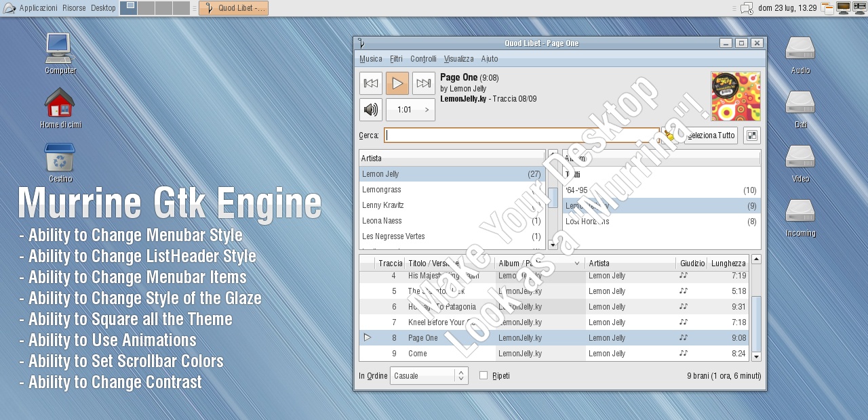
Task: Click the now-playing triangle beside track 8
Action: pyautogui.click(x=367, y=337)
